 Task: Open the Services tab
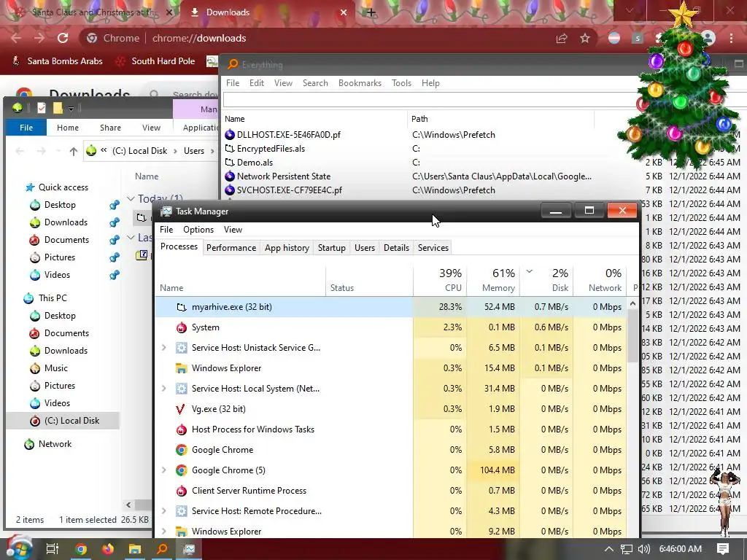tap(433, 248)
